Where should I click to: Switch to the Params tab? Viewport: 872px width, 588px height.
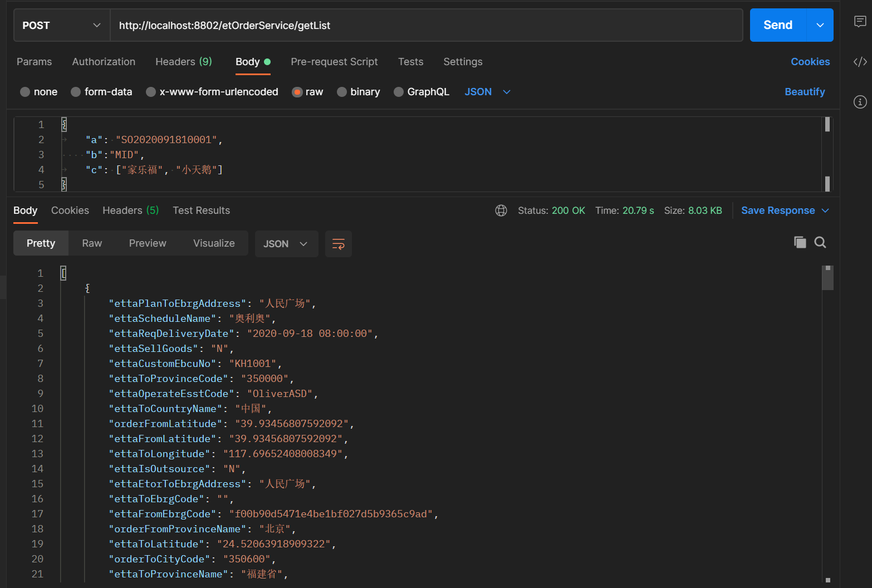(x=34, y=62)
